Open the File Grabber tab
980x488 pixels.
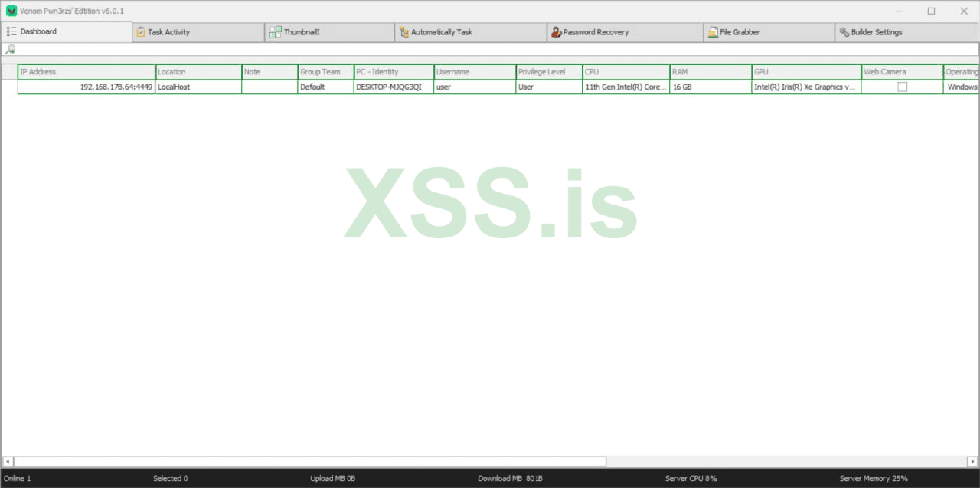click(x=769, y=32)
